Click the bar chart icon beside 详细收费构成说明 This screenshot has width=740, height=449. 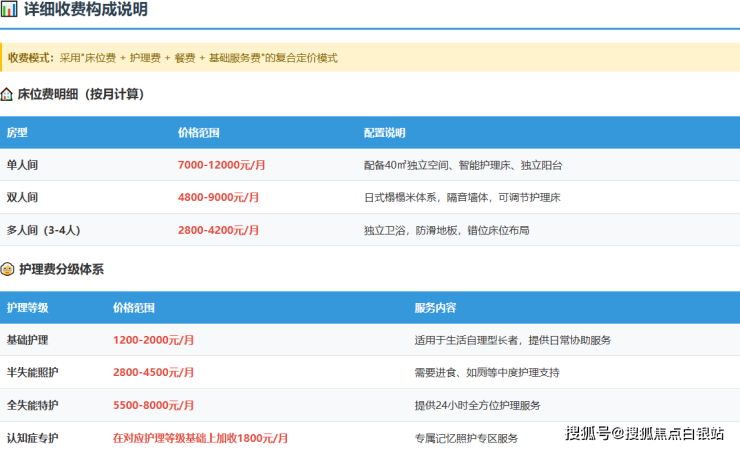[8, 10]
